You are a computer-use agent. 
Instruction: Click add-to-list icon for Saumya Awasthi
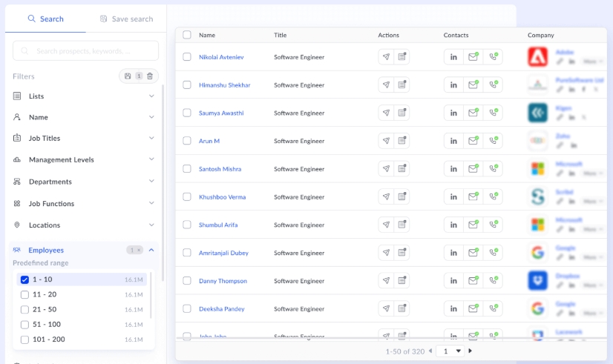pyautogui.click(x=402, y=113)
